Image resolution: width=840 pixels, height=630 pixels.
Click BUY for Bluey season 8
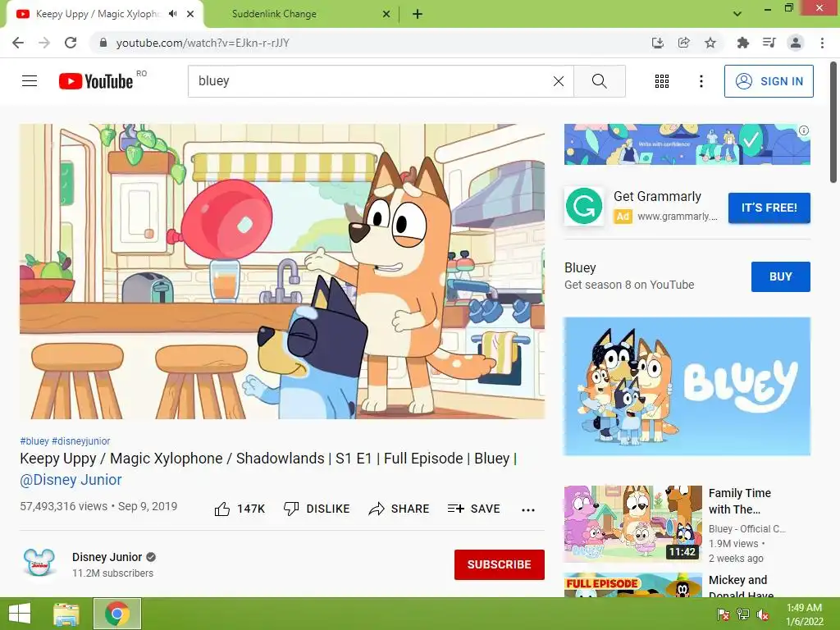781,276
